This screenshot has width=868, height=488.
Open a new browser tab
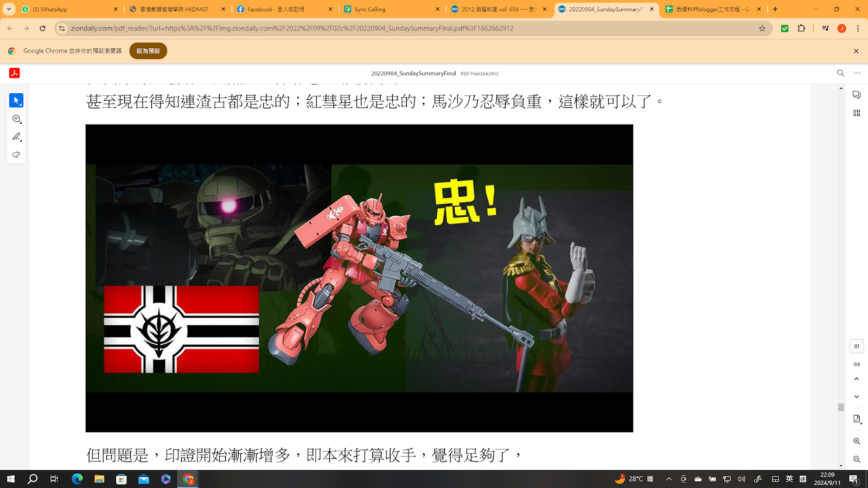(x=775, y=9)
